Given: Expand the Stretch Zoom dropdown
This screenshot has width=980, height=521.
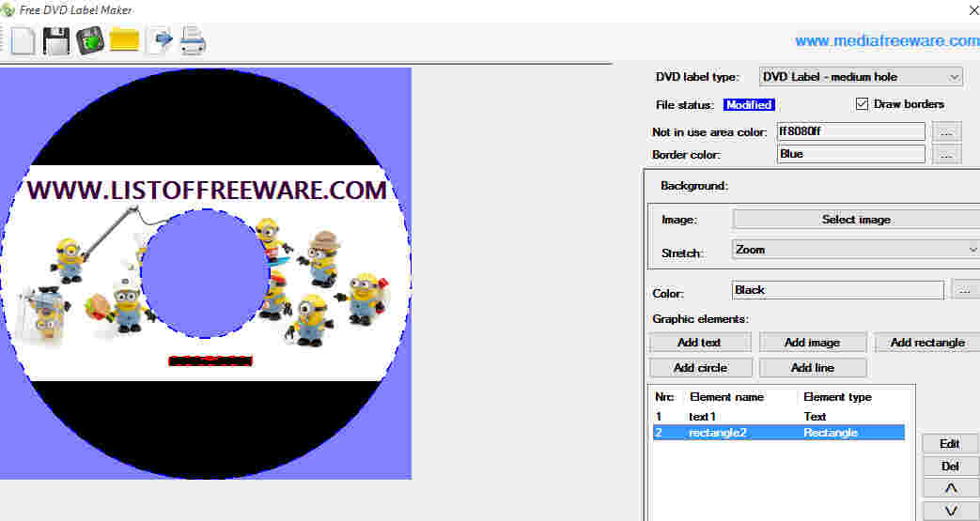Looking at the screenshot, I should 855,250.
